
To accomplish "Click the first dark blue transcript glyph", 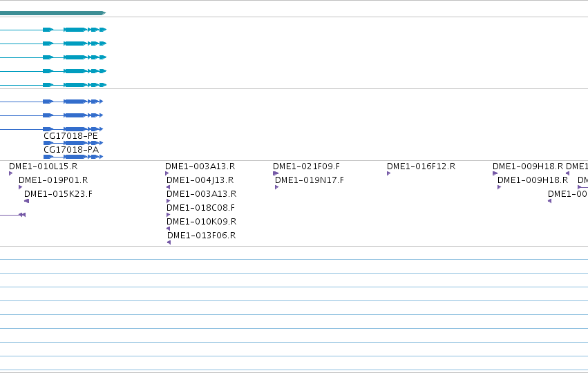I will (51, 102).
